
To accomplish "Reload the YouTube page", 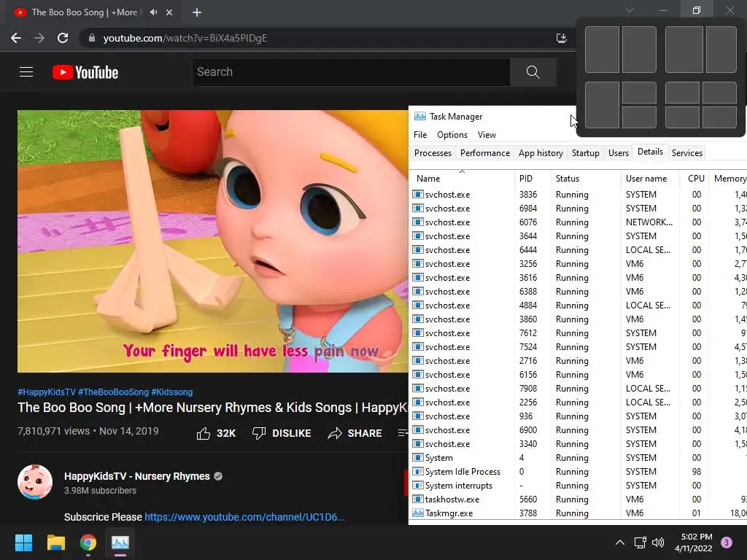I will point(63,38).
